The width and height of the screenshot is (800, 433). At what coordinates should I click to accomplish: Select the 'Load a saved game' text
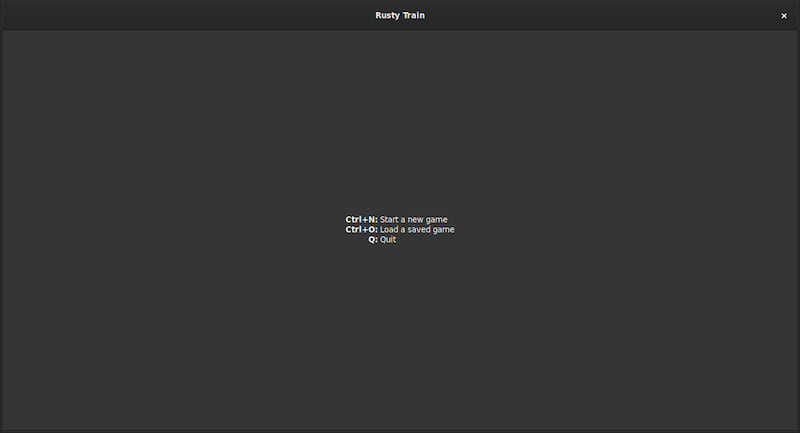[x=417, y=229]
